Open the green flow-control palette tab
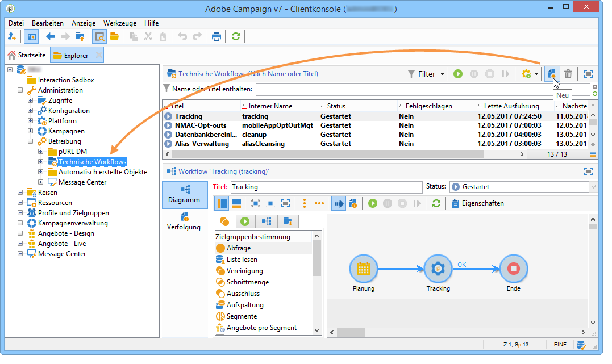The image size is (612, 364). coord(245,221)
